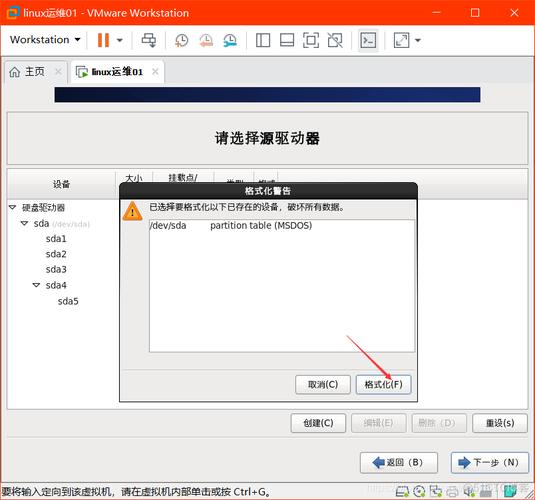Open the Workstation menu
Screen dimensions: 535x500
(x=45, y=40)
